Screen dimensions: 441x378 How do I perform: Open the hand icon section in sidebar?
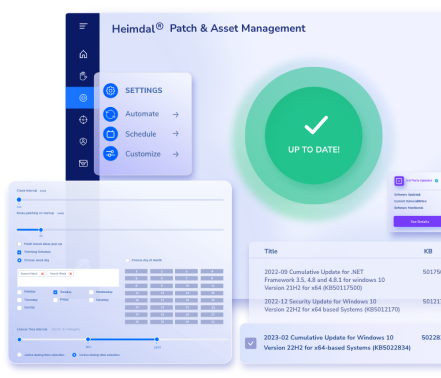pyautogui.click(x=83, y=76)
